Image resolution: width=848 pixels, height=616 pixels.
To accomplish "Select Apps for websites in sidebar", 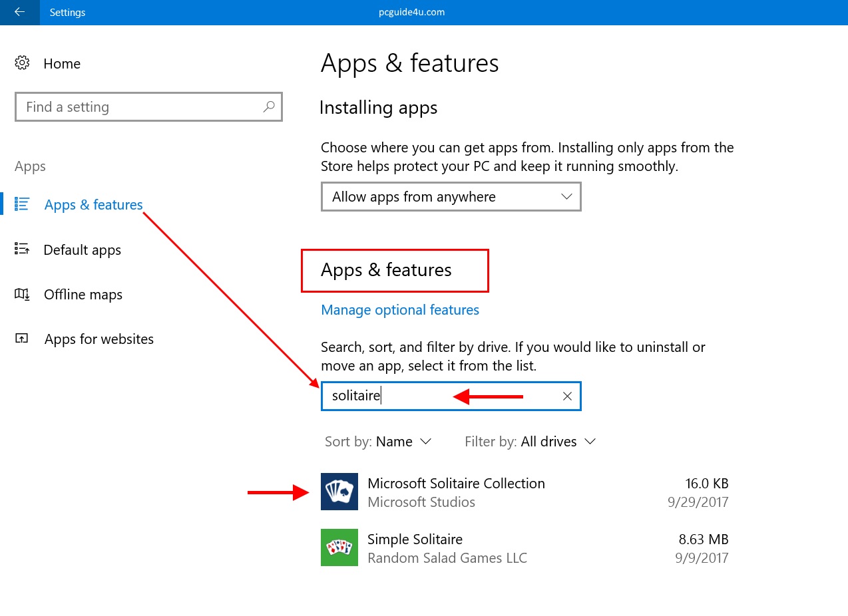I will 99,339.
